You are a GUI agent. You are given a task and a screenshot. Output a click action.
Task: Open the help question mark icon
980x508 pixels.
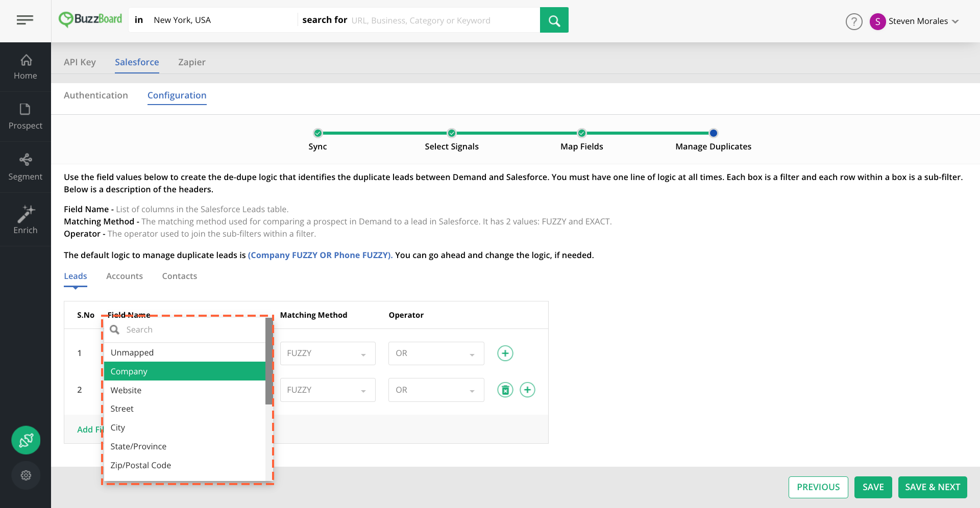pyautogui.click(x=854, y=21)
